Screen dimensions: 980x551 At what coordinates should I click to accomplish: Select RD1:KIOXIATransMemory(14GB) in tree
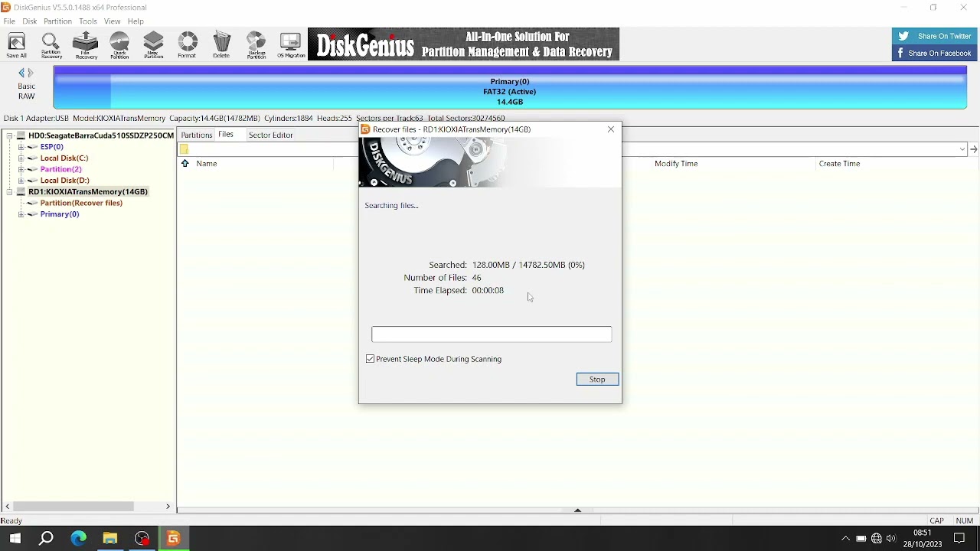[88, 192]
